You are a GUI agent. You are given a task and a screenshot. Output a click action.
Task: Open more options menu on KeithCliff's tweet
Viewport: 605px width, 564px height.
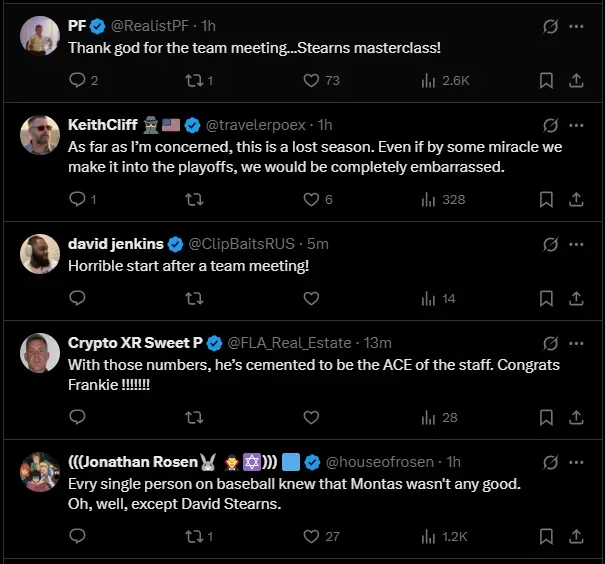click(x=577, y=125)
